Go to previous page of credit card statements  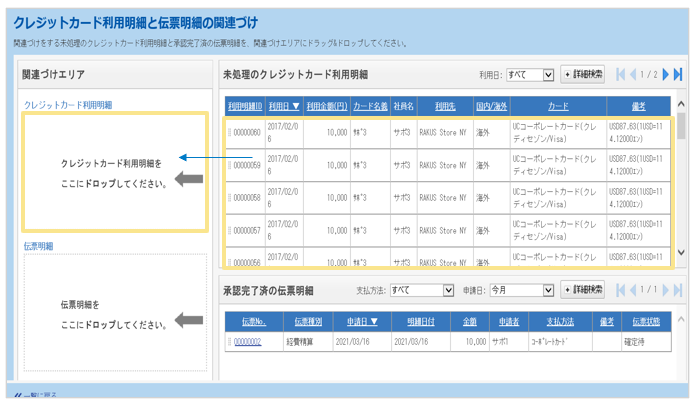click(x=632, y=75)
